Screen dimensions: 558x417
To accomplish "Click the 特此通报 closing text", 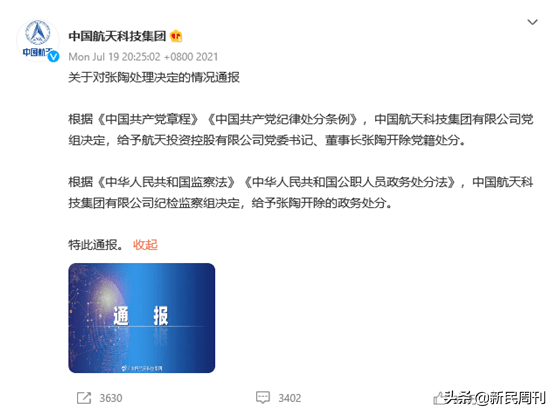I will tap(96, 245).
